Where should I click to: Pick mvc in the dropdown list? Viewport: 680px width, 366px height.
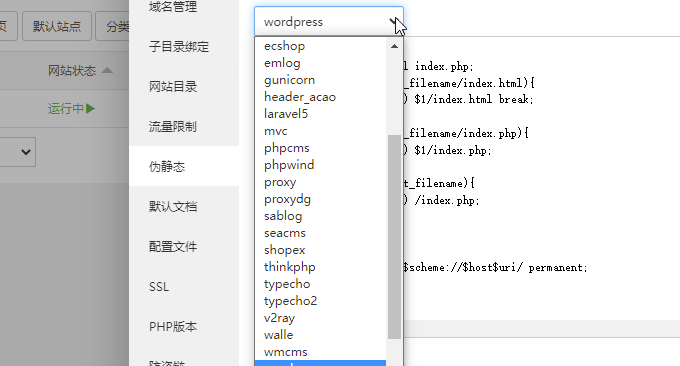click(320, 131)
